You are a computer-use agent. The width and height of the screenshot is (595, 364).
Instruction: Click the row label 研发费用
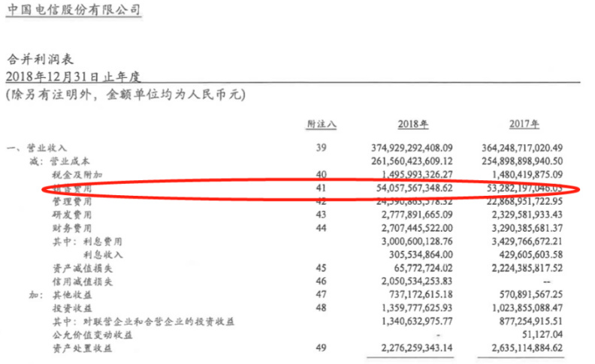point(72,215)
